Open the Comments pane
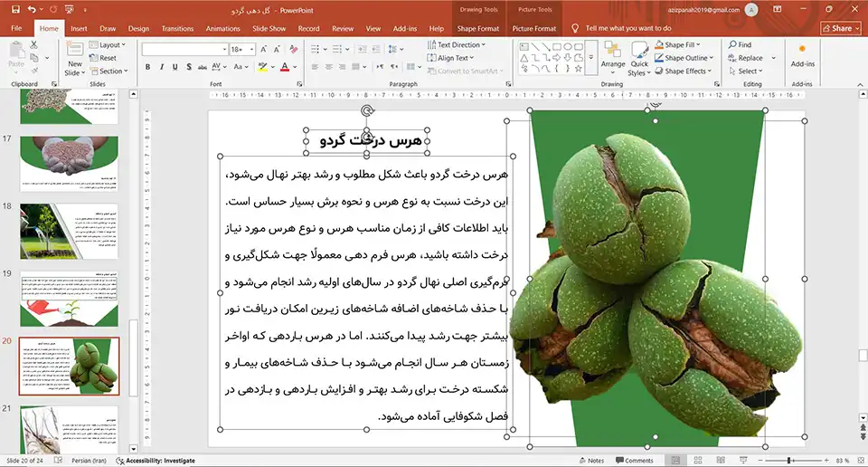The height and width of the screenshot is (467, 868). (x=635, y=461)
